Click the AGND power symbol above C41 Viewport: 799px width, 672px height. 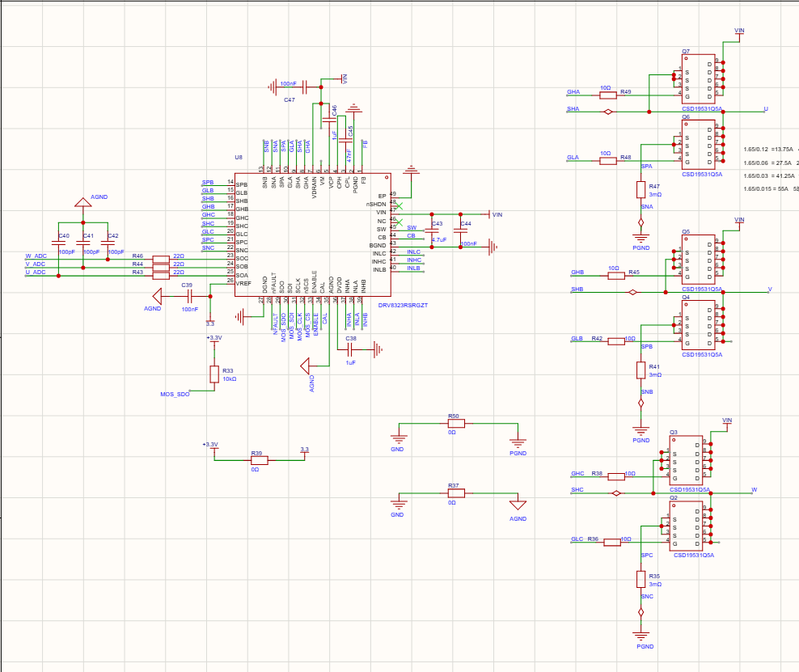pyautogui.click(x=83, y=202)
